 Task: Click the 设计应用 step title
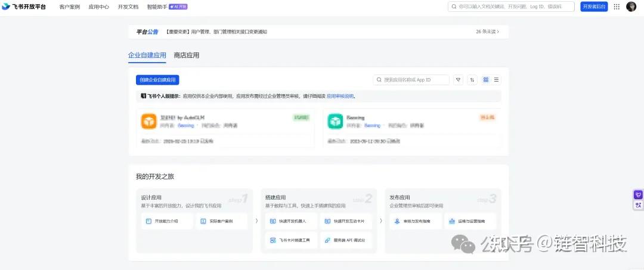(151, 197)
